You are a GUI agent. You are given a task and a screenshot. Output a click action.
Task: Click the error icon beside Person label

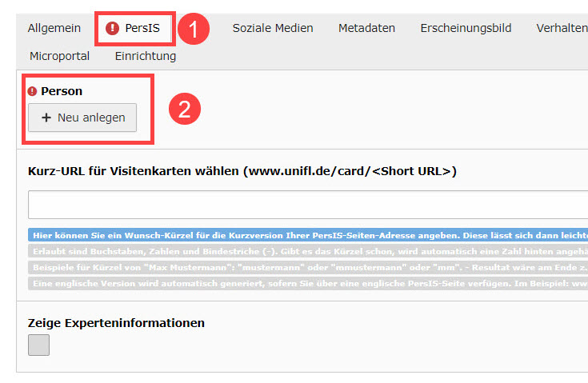33,91
